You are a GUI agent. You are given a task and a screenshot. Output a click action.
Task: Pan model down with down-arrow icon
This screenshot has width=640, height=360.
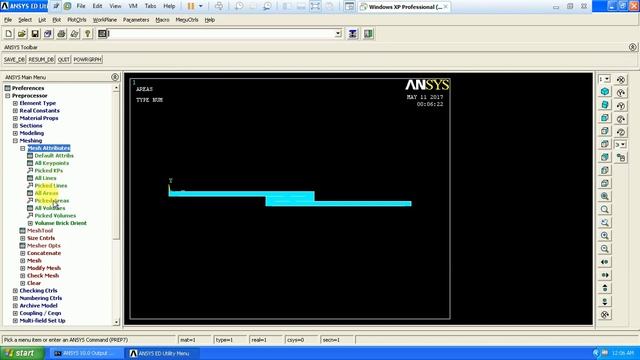point(605,302)
